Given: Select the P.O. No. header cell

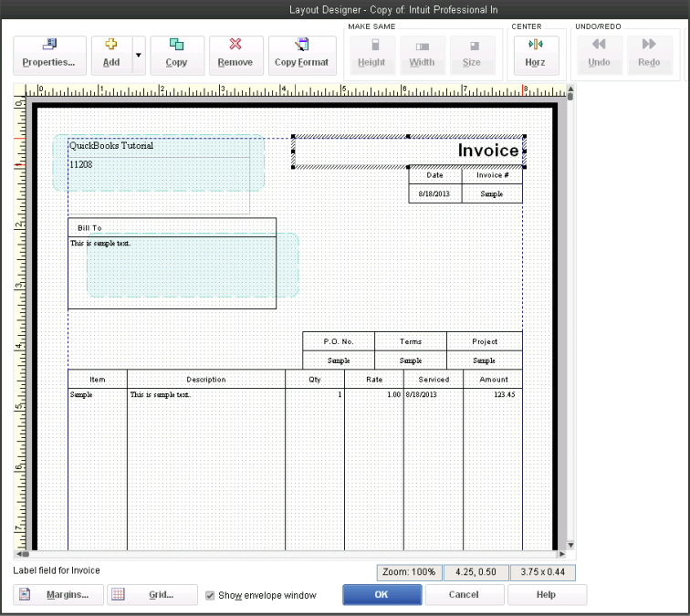Looking at the screenshot, I should (x=339, y=341).
